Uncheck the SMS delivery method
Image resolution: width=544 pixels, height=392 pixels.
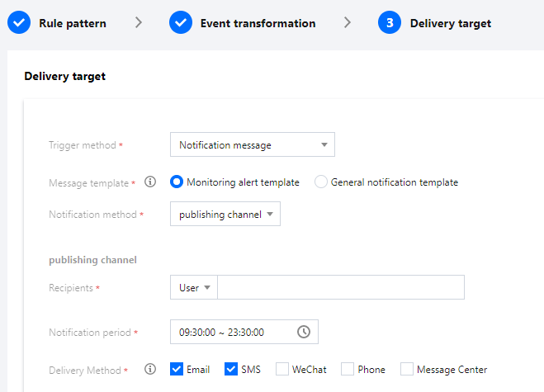[x=231, y=370]
